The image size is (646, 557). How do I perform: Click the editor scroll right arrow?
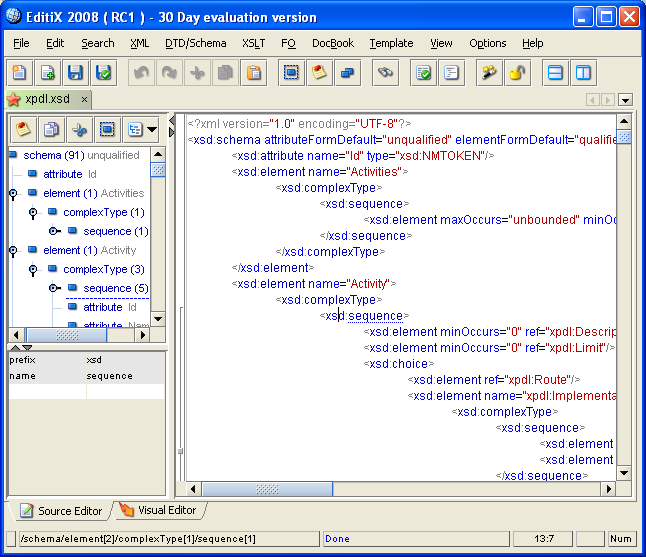(609, 489)
